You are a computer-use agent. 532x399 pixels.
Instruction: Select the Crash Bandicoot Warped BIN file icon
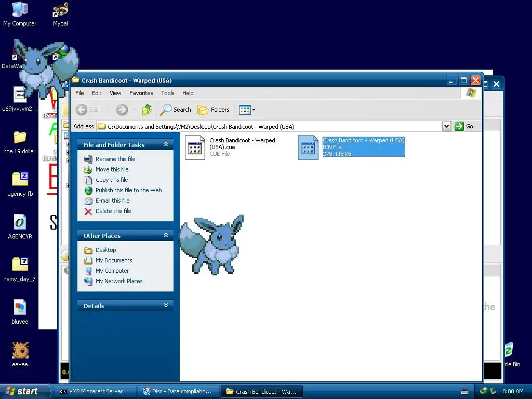(308, 148)
